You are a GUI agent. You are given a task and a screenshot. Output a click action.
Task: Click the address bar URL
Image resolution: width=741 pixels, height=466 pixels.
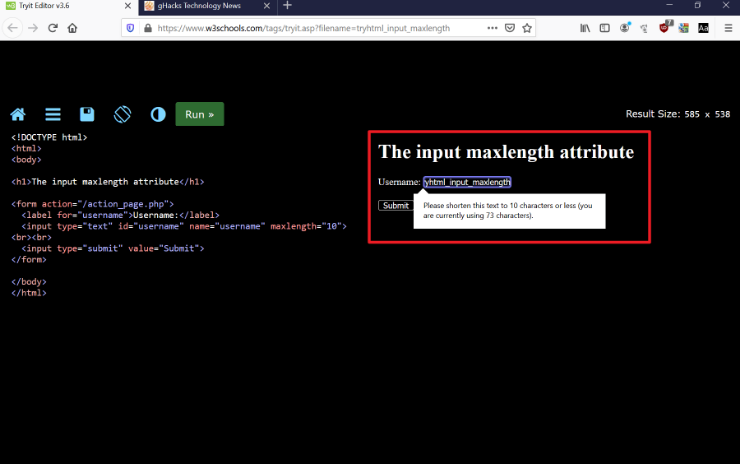(x=303, y=28)
